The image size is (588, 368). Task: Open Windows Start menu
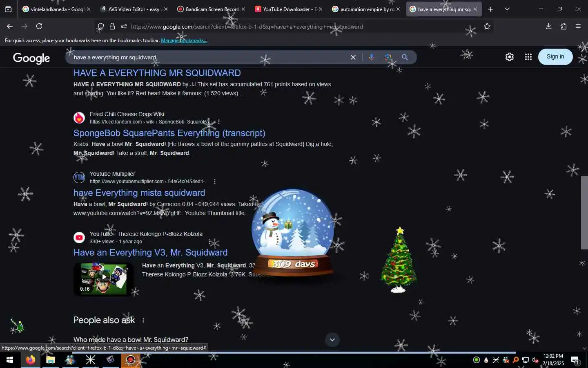coord(10,360)
